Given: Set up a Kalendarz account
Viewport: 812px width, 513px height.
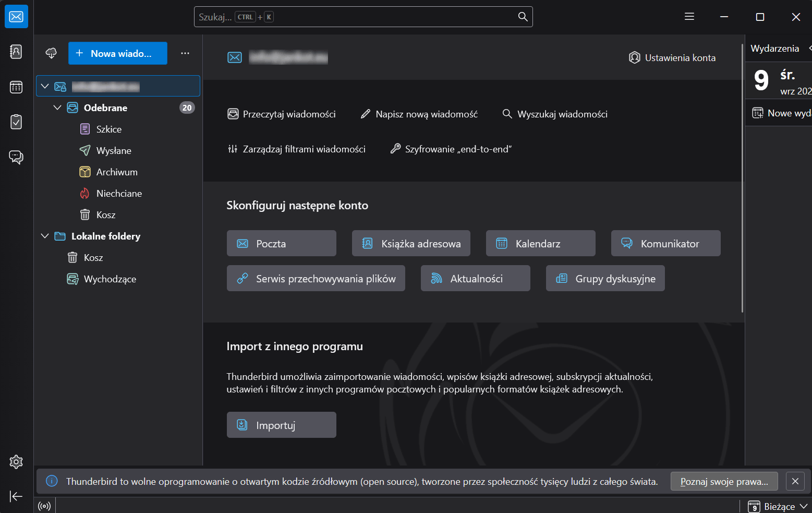Looking at the screenshot, I should pos(541,243).
